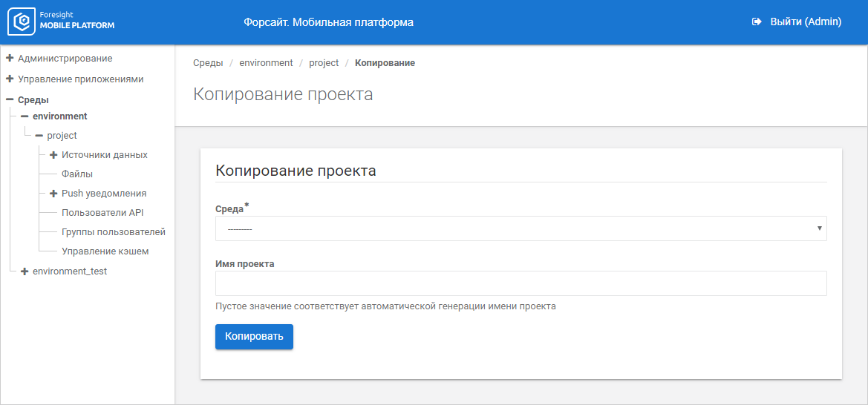The image size is (868, 405).
Task: Expand the environment_test node
Action: pyautogui.click(x=25, y=271)
